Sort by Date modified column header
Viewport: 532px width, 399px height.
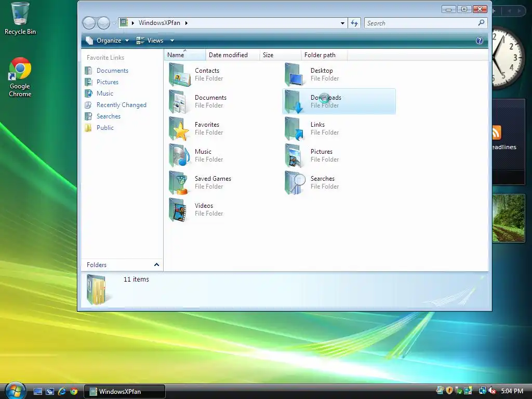(232, 55)
